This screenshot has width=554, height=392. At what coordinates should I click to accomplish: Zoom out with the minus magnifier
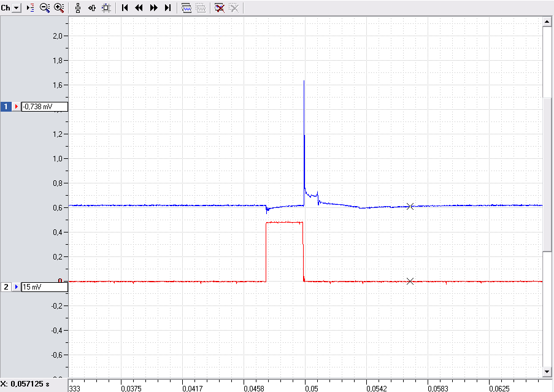45,8
